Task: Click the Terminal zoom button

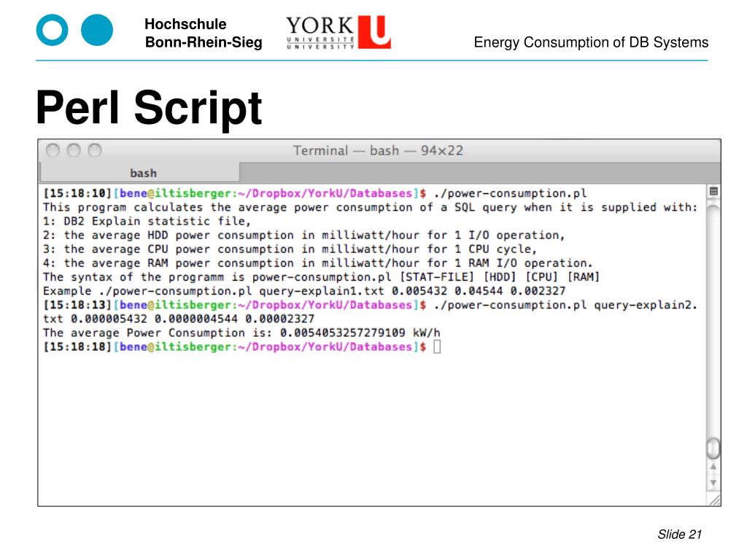Action: [95, 150]
